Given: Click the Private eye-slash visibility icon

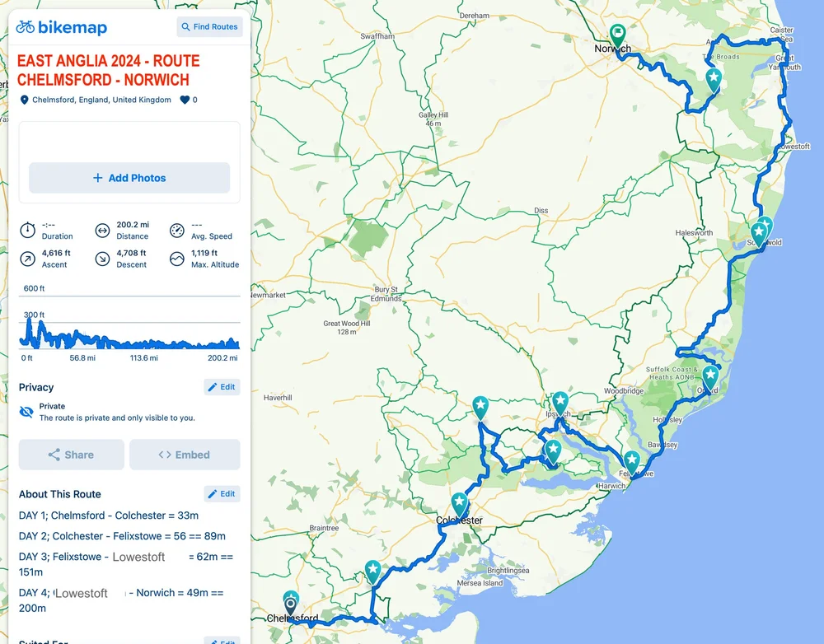Looking at the screenshot, I should pyautogui.click(x=26, y=411).
